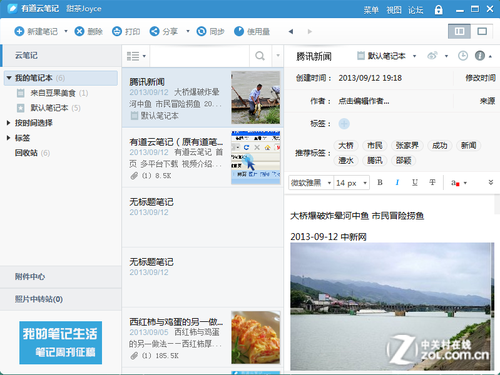Image resolution: width=500 pixels, height=375 pixels.
Task: Open the 来自豆果美食 notebook
Action: [53, 93]
